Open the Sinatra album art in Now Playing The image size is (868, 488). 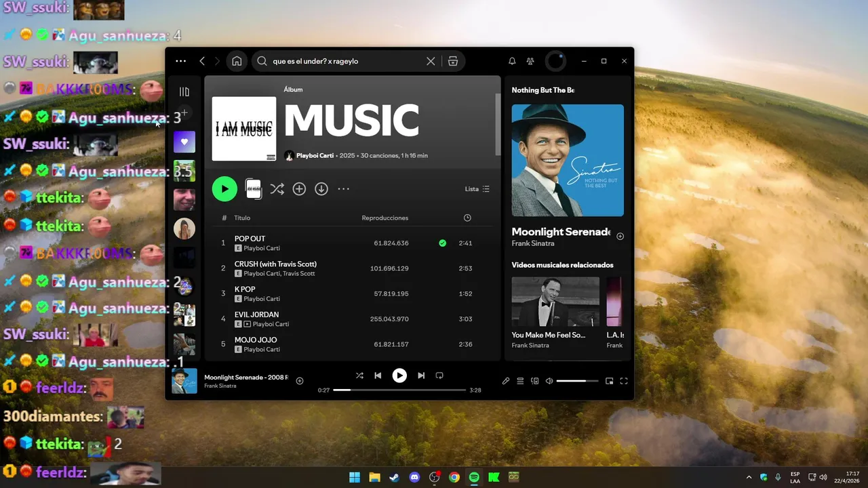(x=568, y=160)
